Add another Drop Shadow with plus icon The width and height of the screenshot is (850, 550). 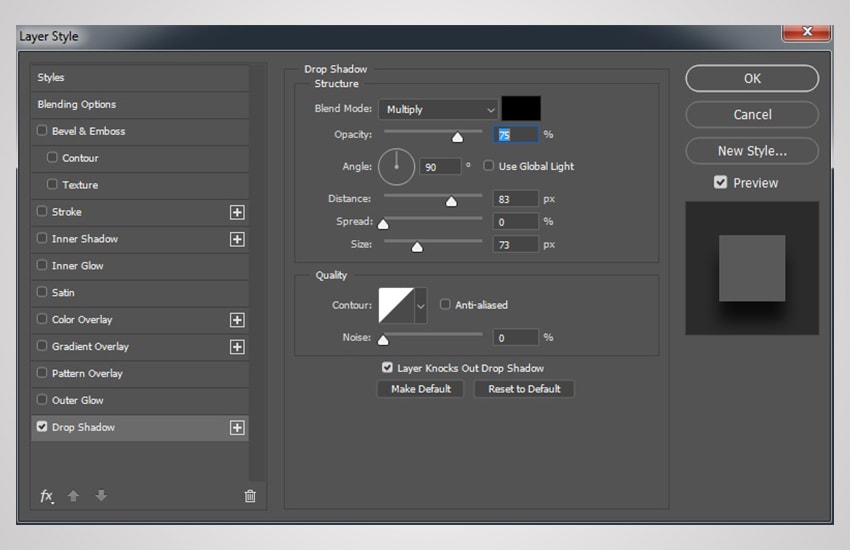[237, 428]
